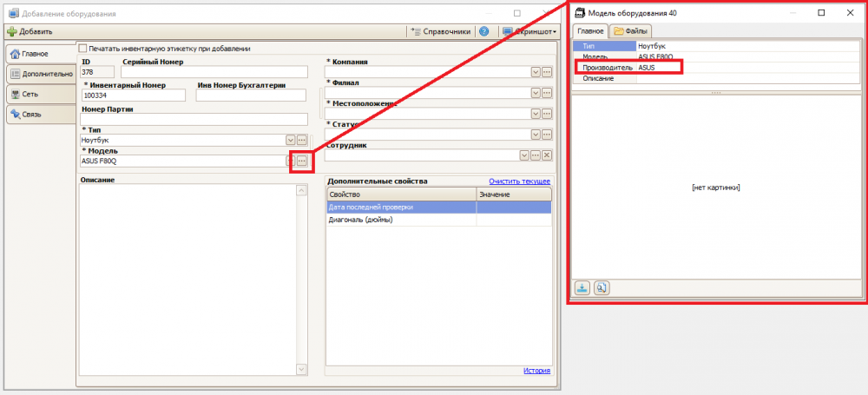Expand the Статус dropdown arrow

click(536, 135)
